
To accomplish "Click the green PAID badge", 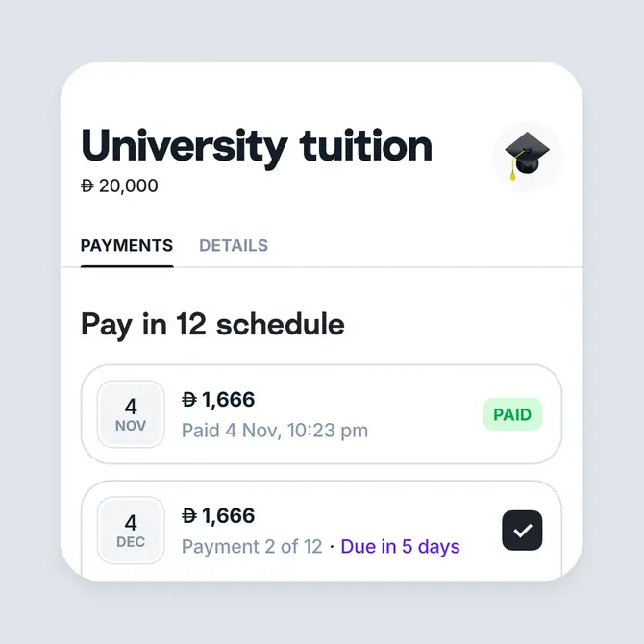I will 512,415.
